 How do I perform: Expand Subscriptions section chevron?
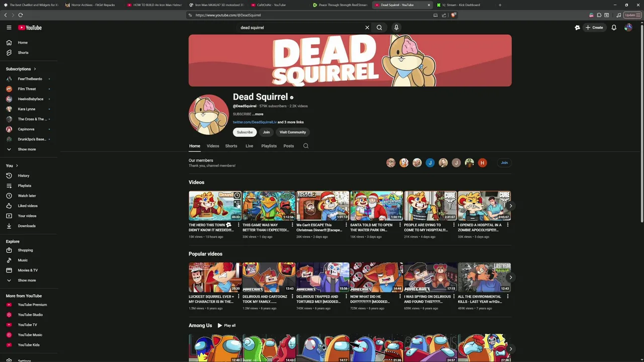point(35,69)
